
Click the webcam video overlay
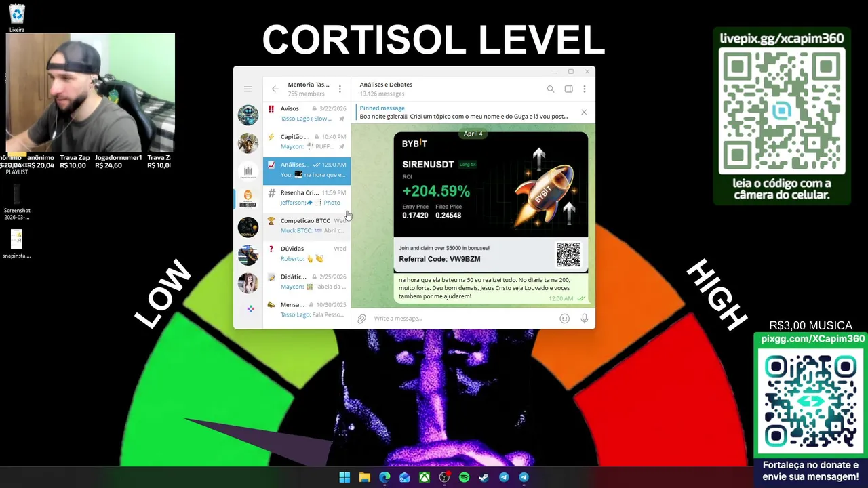coord(90,92)
